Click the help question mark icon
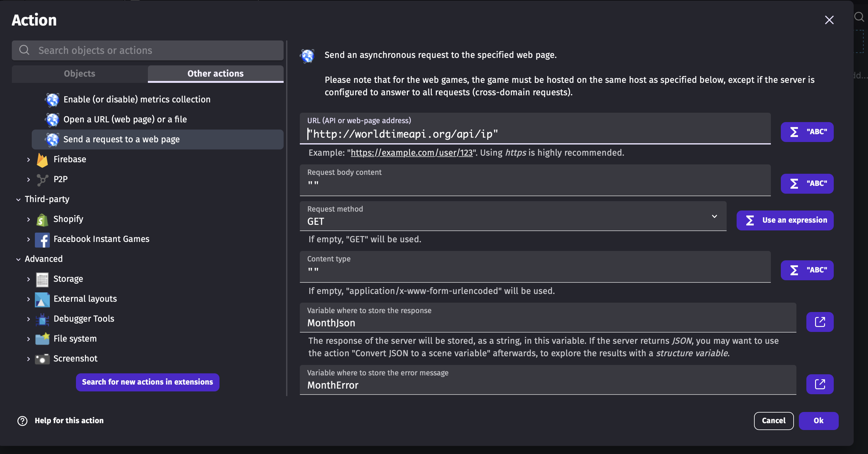 [23, 421]
